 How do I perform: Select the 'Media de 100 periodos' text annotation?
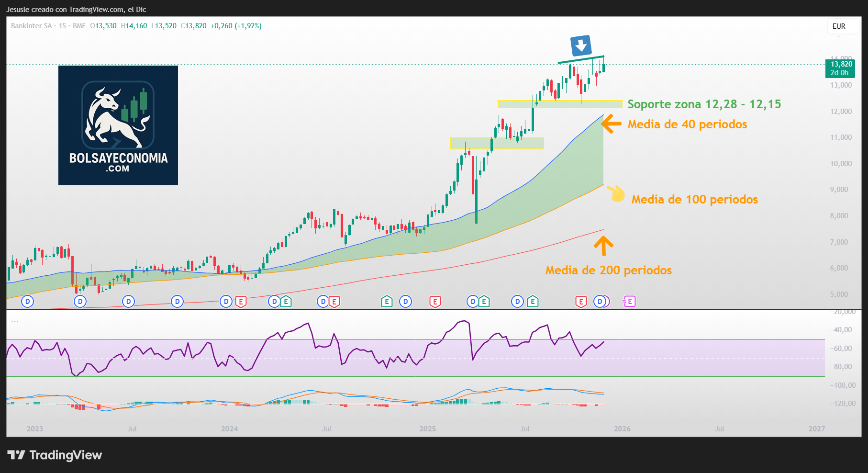[694, 200]
